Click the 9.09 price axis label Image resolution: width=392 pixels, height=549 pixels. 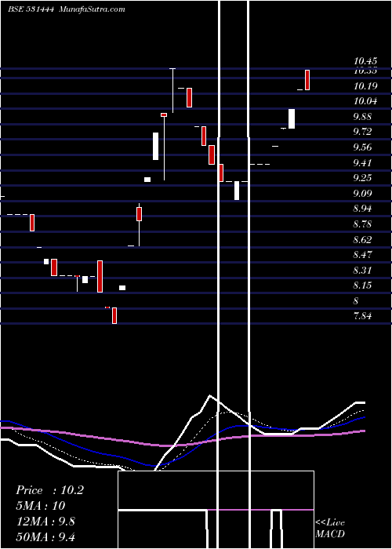[x=362, y=193]
